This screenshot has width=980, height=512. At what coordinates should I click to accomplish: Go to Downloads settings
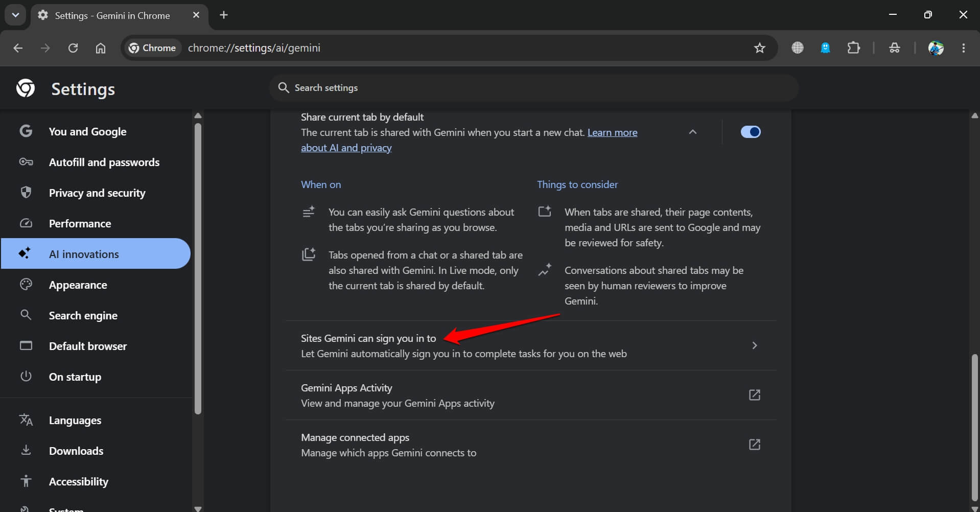click(96, 451)
